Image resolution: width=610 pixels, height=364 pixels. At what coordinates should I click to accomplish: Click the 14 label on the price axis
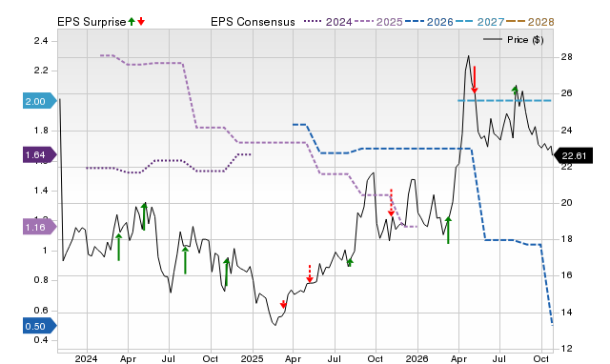566,312
